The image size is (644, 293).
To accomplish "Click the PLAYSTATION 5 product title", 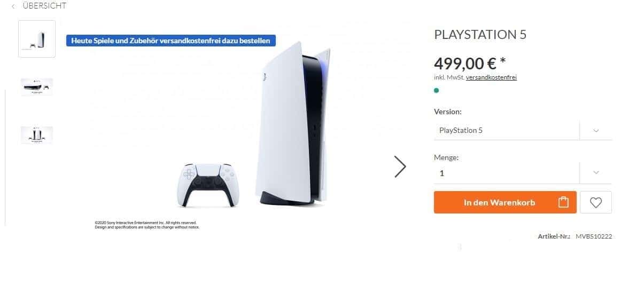I will pos(480,35).
